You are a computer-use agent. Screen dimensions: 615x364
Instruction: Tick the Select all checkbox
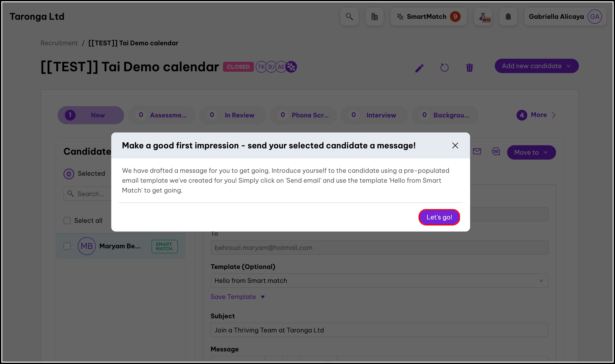click(x=67, y=221)
